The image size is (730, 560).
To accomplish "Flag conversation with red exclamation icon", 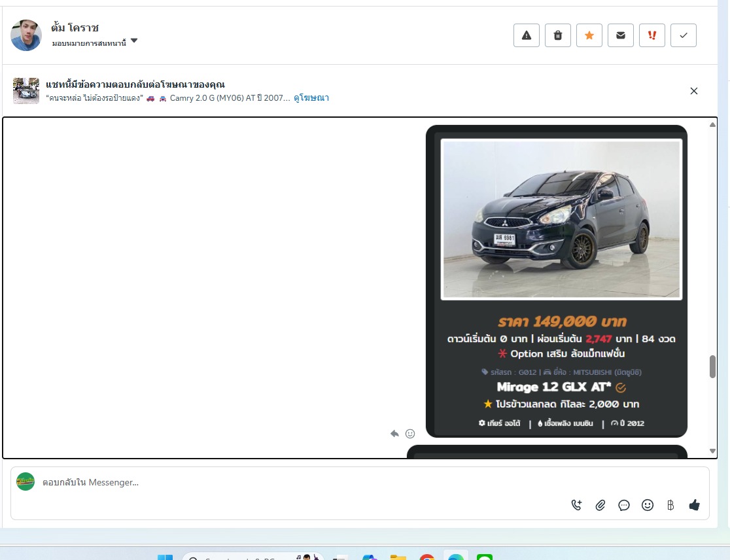I will pos(652,35).
